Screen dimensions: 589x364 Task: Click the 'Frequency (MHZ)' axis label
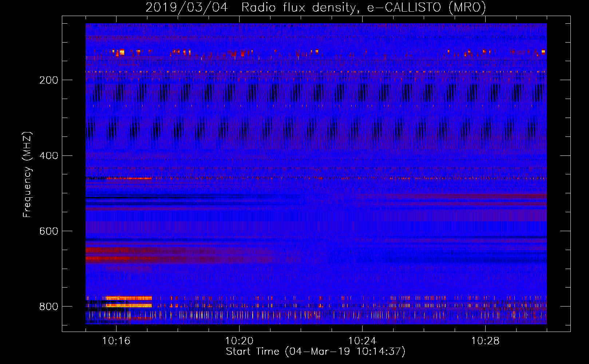pos(27,175)
